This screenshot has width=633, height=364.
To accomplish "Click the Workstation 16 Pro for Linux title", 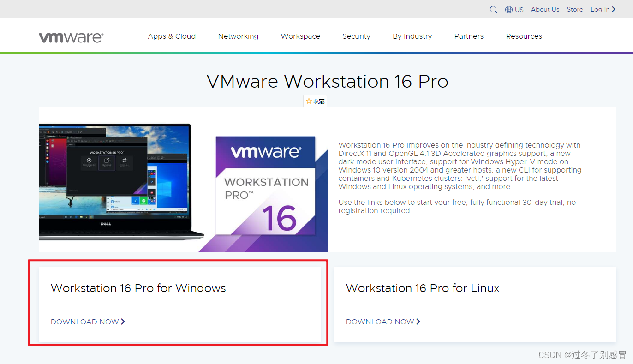I will point(423,288).
